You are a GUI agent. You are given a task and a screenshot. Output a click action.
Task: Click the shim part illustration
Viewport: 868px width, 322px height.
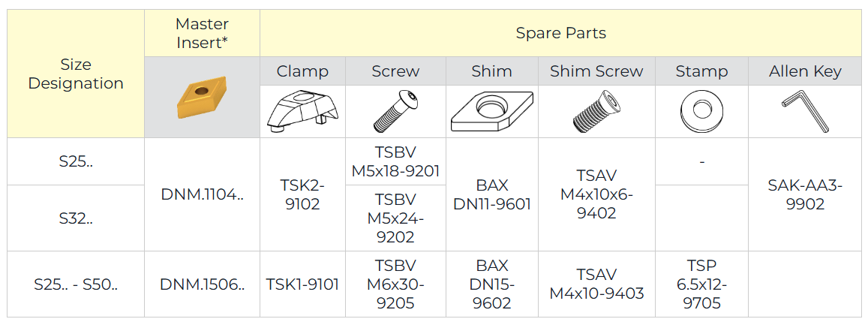point(492,111)
